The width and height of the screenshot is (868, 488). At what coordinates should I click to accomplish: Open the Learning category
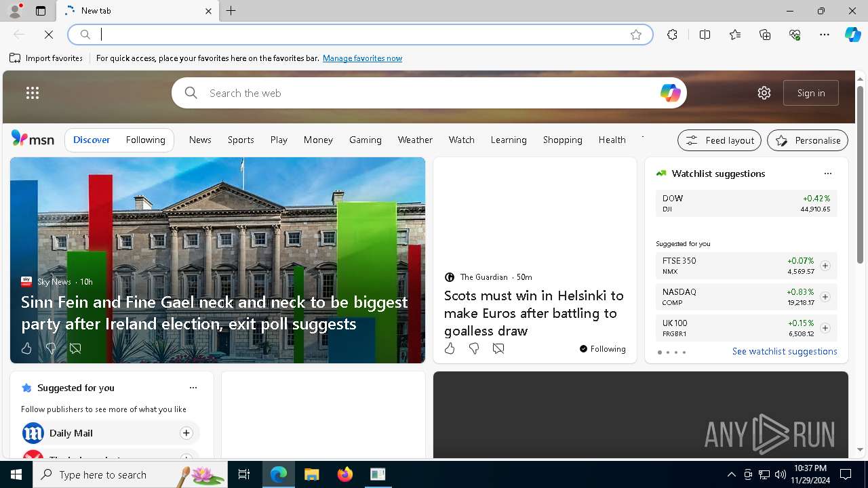pyautogui.click(x=509, y=140)
